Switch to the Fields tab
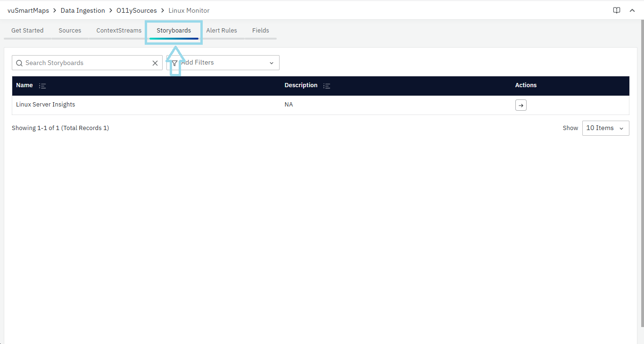Viewport: 644px width, 344px height. pyautogui.click(x=260, y=31)
